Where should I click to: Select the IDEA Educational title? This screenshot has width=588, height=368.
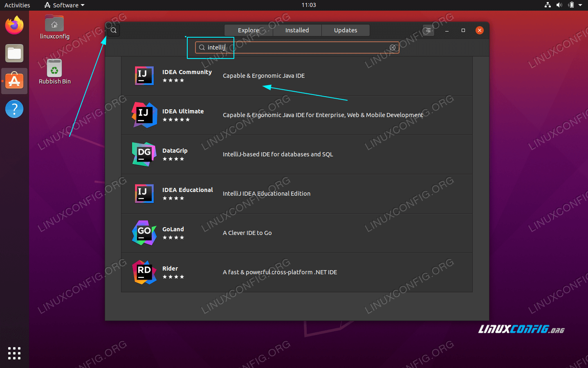188,190
